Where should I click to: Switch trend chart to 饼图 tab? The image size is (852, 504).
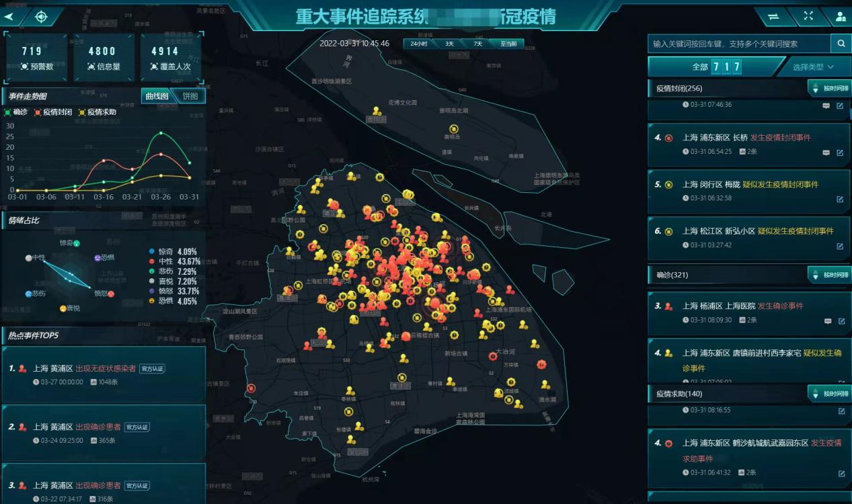point(190,96)
